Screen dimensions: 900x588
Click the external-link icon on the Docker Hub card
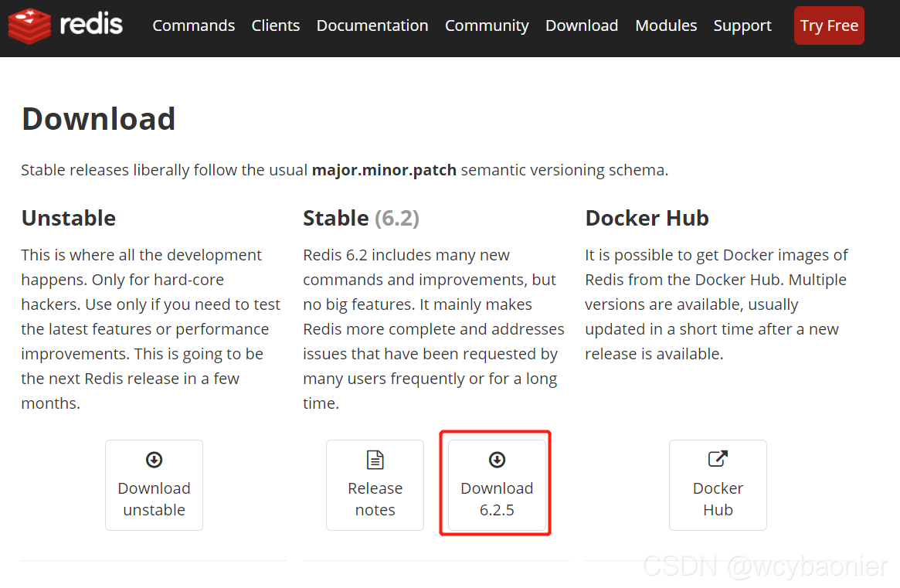pos(718,460)
